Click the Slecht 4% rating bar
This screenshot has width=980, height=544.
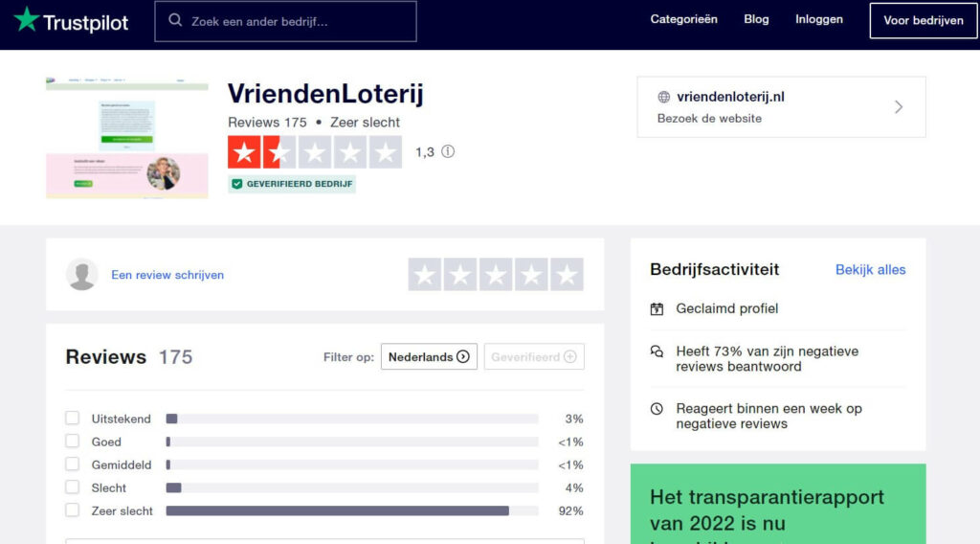(352, 487)
